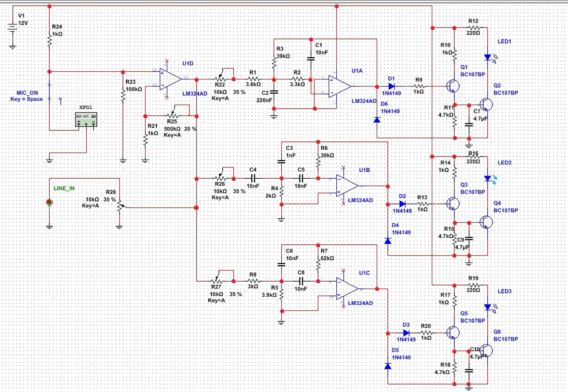The width and height of the screenshot is (568, 392).
Task: Select the U1A op-amp triangle symbol
Action: click(x=340, y=86)
